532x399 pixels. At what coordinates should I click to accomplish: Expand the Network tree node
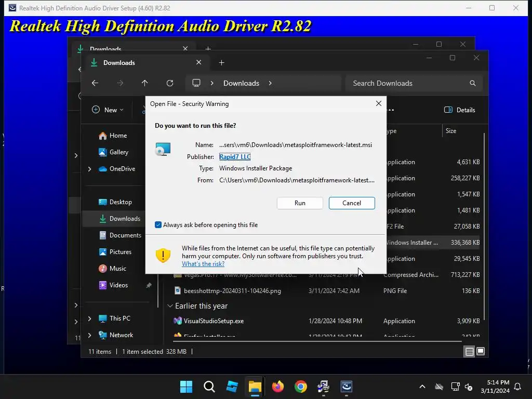[89, 335]
